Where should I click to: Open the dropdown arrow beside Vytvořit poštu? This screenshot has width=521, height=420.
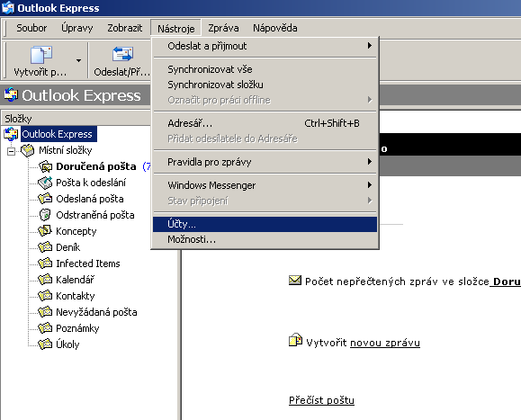79,60
